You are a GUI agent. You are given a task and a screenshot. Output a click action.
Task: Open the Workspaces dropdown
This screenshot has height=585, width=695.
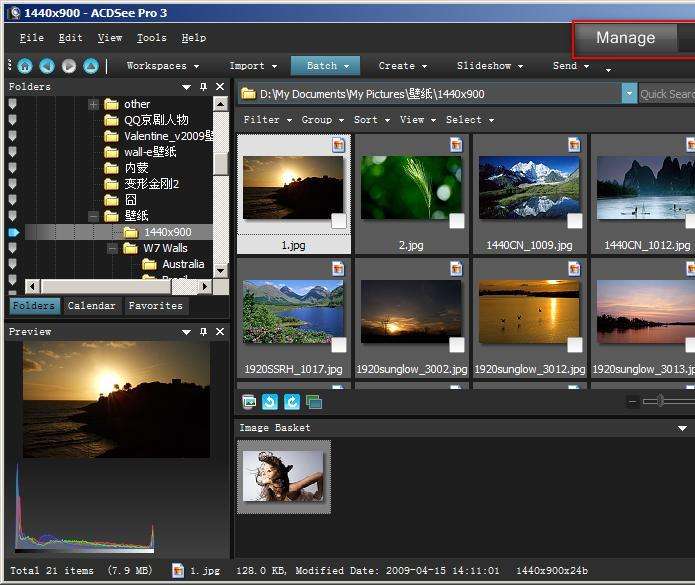[x=163, y=66]
